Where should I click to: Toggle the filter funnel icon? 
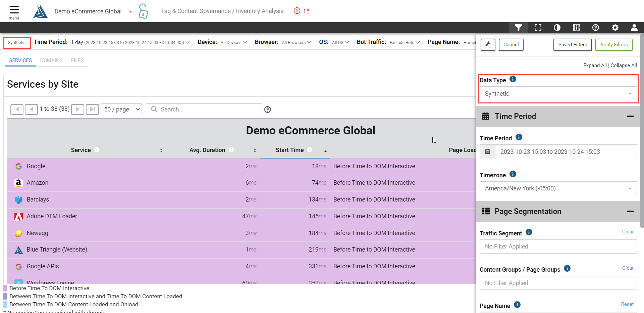pyautogui.click(x=519, y=28)
